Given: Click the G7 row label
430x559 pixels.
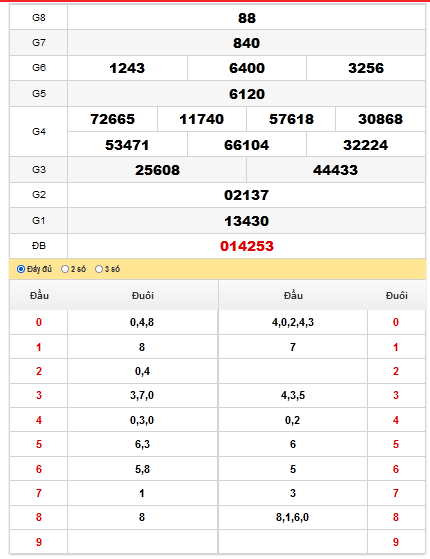Looking at the screenshot, I should [x=39, y=43].
